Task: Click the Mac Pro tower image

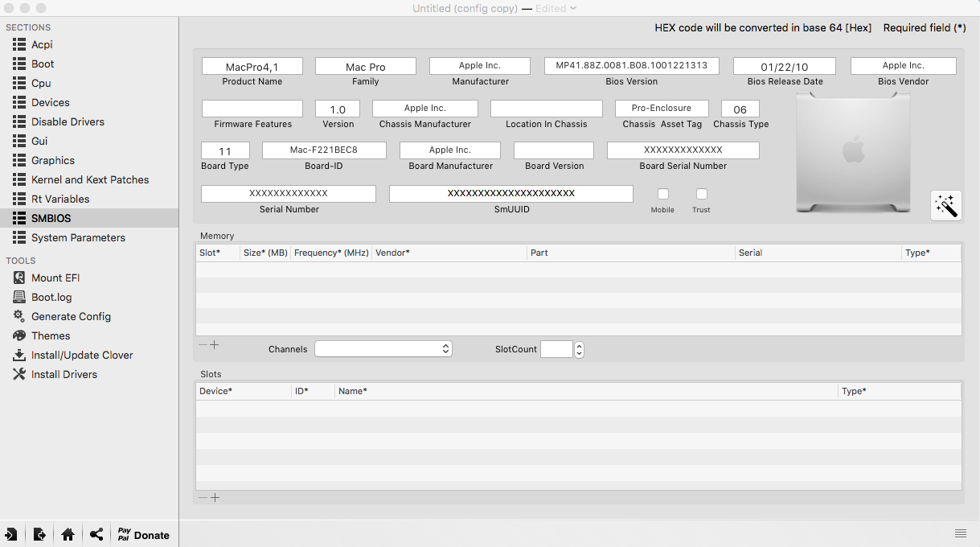Action: [x=853, y=152]
